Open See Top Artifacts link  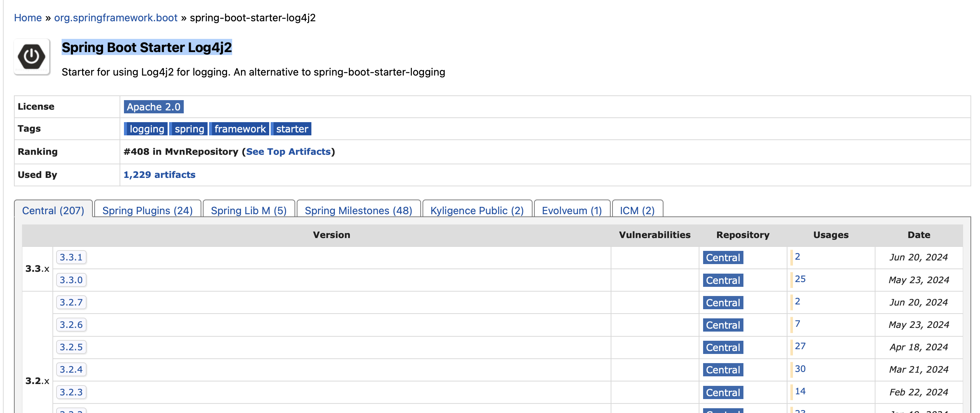288,151
